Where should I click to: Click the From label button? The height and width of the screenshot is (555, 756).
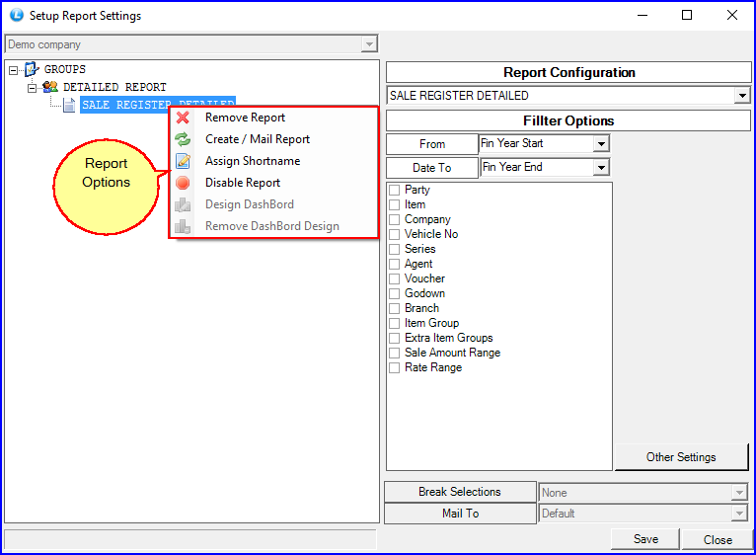pos(432,144)
